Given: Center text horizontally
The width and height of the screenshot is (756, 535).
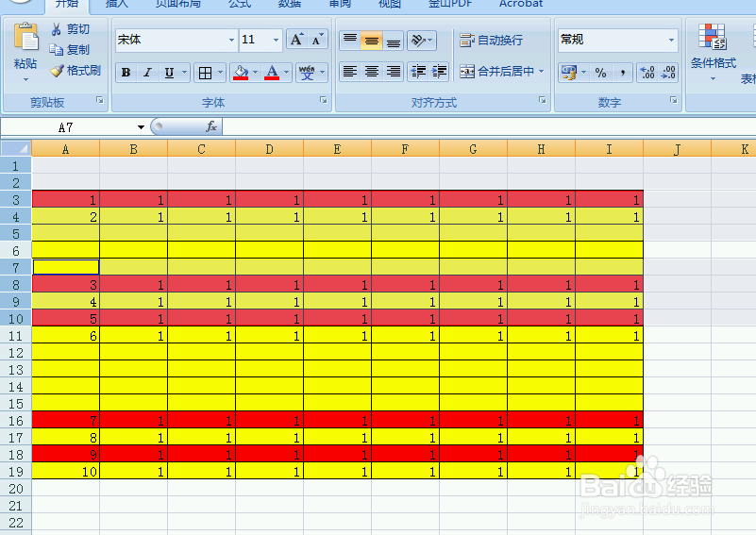Looking at the screenshot, I should pyautogui.click(x=372, y=72).
